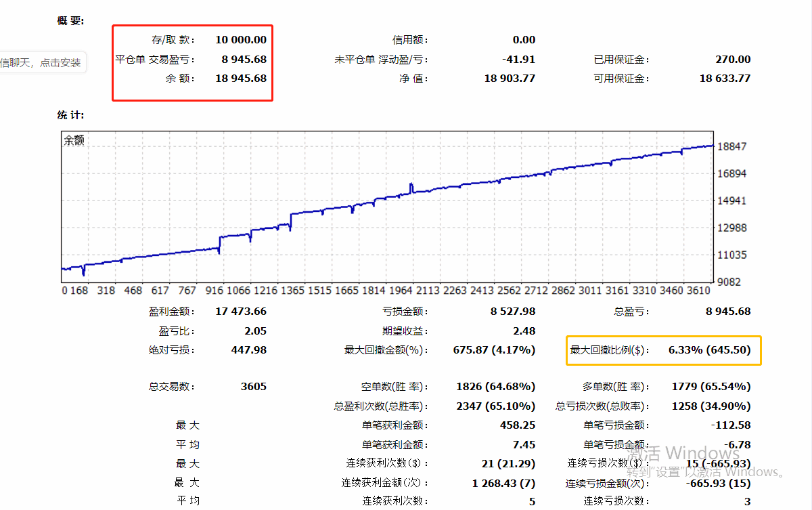Viewport: 812px width, 510px height.
Task: Click the 空单数(胜 率) label
Action: (x=395, y=387)
